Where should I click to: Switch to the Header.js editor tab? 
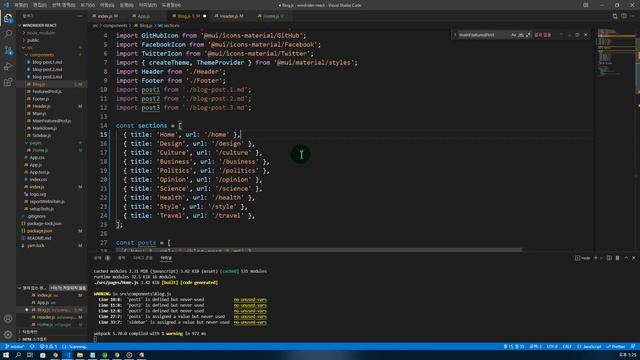[x=231, y=16]
